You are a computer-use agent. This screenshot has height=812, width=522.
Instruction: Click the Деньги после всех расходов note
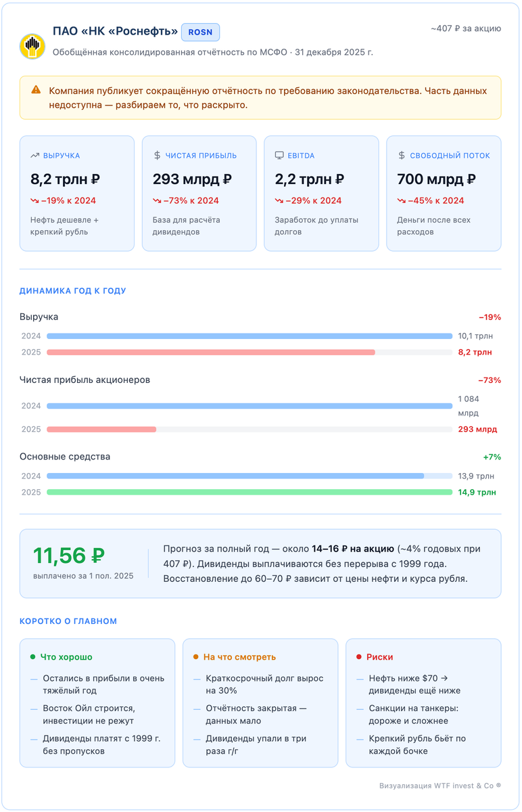(x=434, y=226)
